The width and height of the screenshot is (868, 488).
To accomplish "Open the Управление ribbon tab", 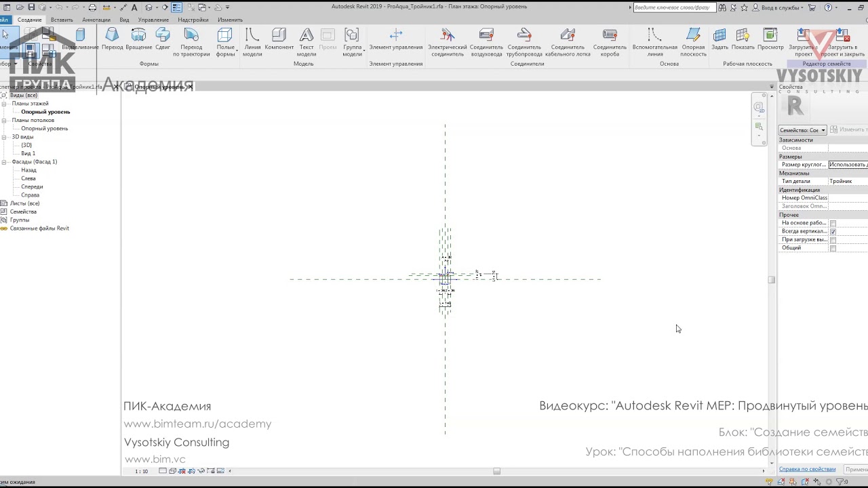I will click(153, 20).
